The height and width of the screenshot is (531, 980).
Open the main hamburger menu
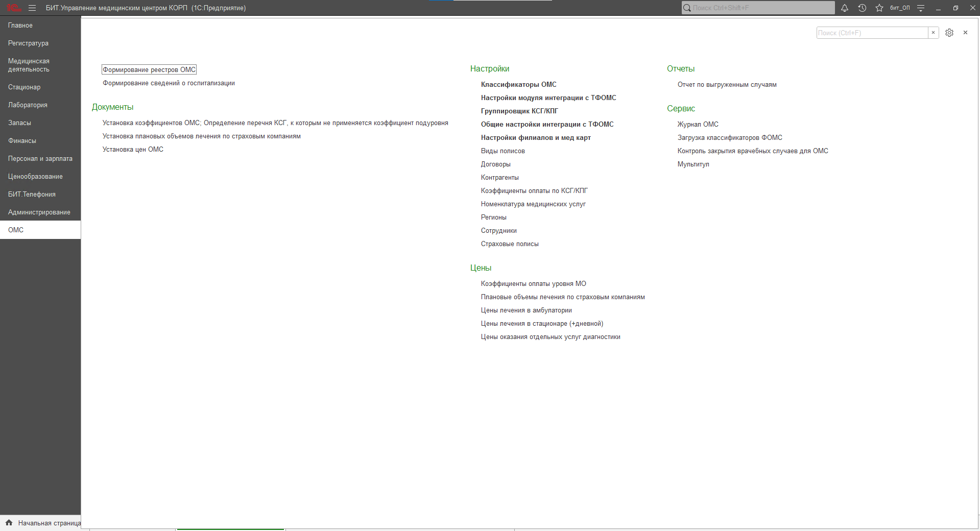point(32,8)
